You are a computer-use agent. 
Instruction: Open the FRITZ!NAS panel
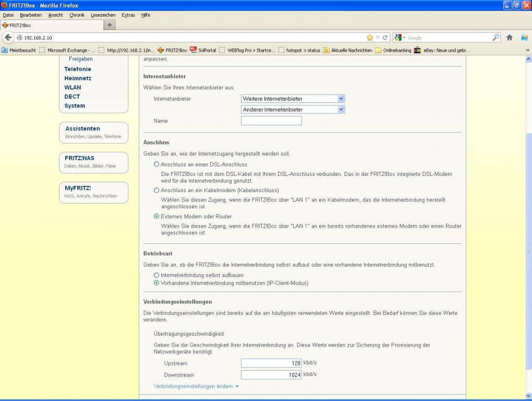[x=94, y=162]
